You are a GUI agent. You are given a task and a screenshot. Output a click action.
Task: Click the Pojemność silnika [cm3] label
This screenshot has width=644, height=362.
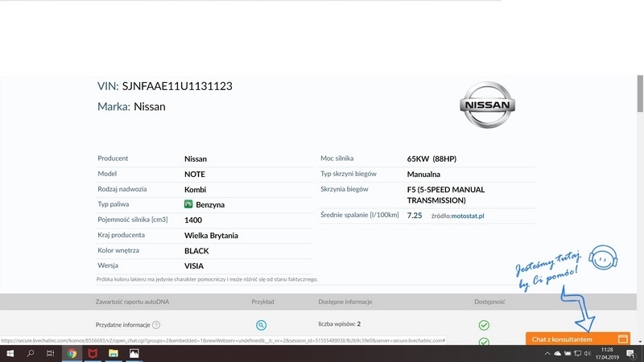point(133,220)
